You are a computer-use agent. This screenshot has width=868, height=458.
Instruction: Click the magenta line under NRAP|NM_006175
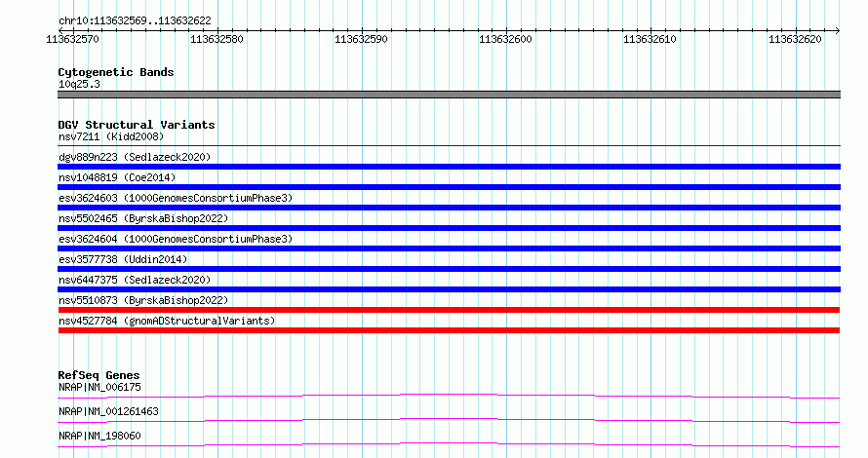tap(449, 396)
